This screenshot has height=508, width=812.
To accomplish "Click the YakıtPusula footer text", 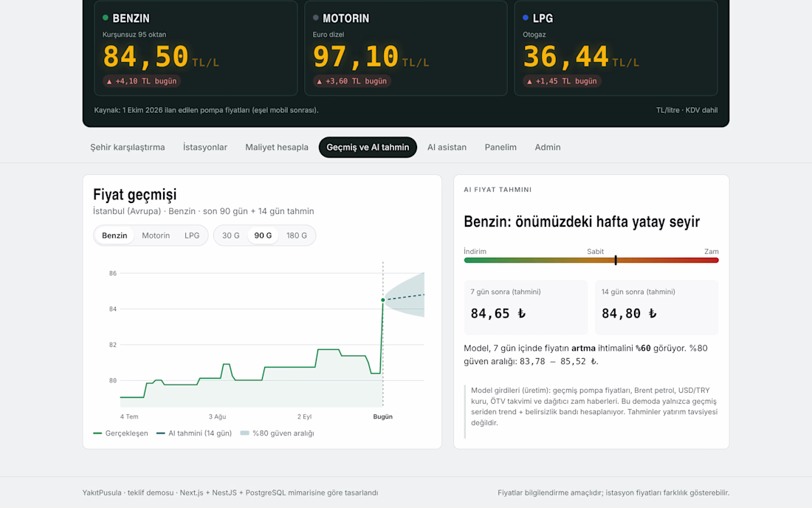I will click(x=230, y=493).
